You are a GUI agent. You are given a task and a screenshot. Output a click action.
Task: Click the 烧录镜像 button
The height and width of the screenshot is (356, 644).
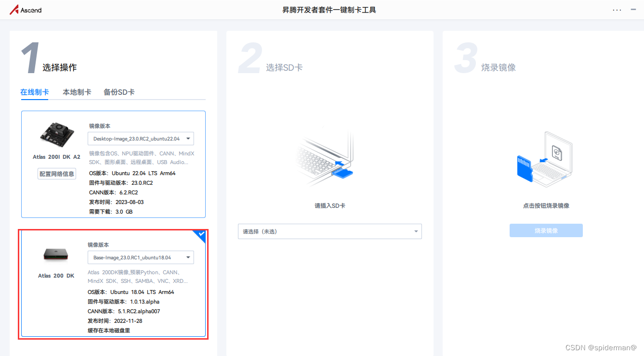click(546, 230)
